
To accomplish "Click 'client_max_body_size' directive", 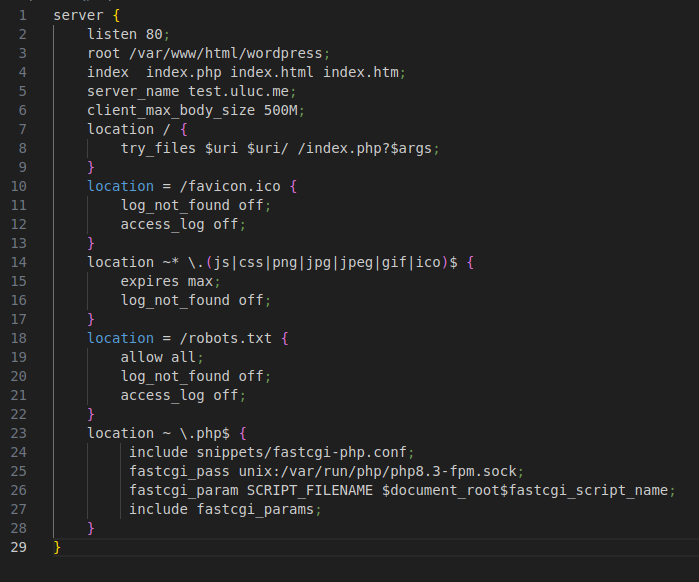I will [x=171, y=111].
